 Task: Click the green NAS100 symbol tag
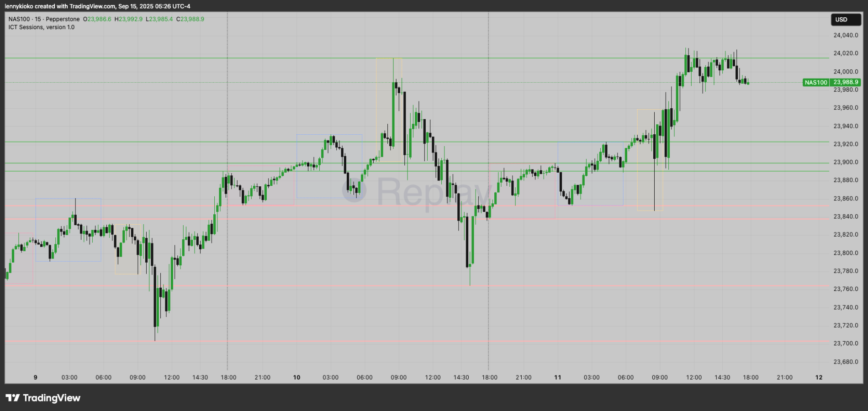(x=815, y=83)
